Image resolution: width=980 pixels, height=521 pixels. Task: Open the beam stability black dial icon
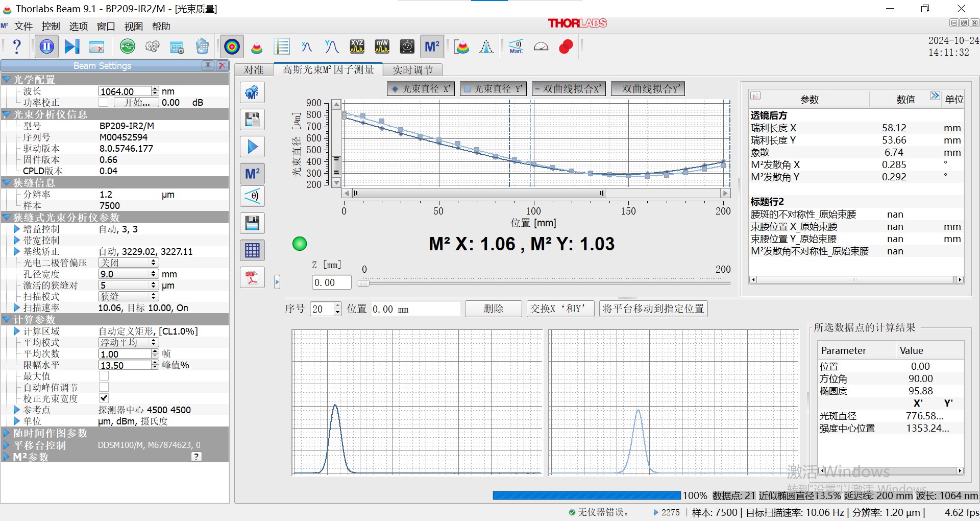407,47
